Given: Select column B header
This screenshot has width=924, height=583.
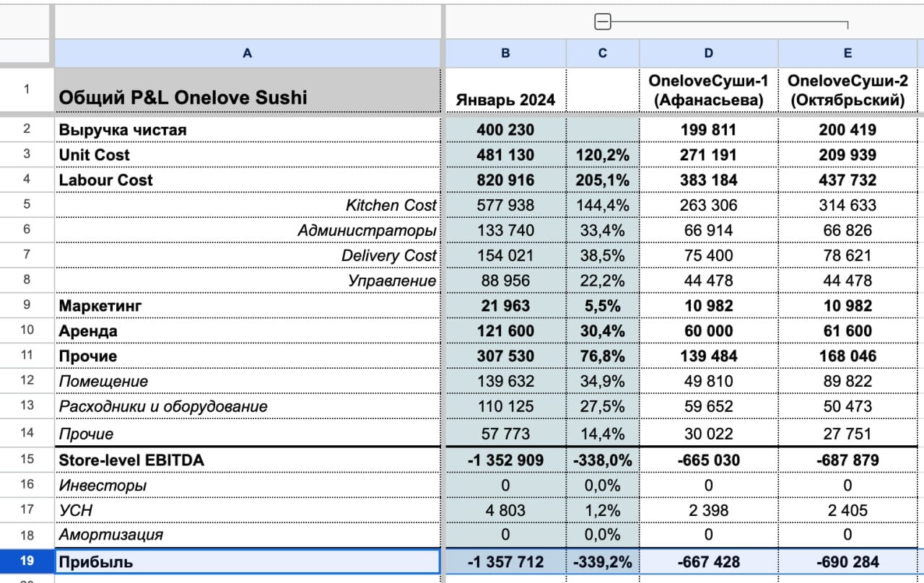Looking at the screenshot, I should pos(506,53).
